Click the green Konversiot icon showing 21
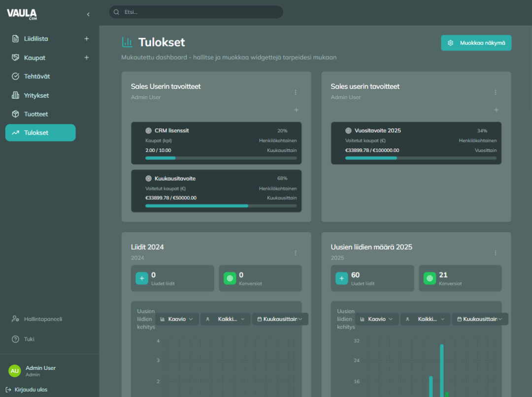The image size is (532, 397). 430,278
